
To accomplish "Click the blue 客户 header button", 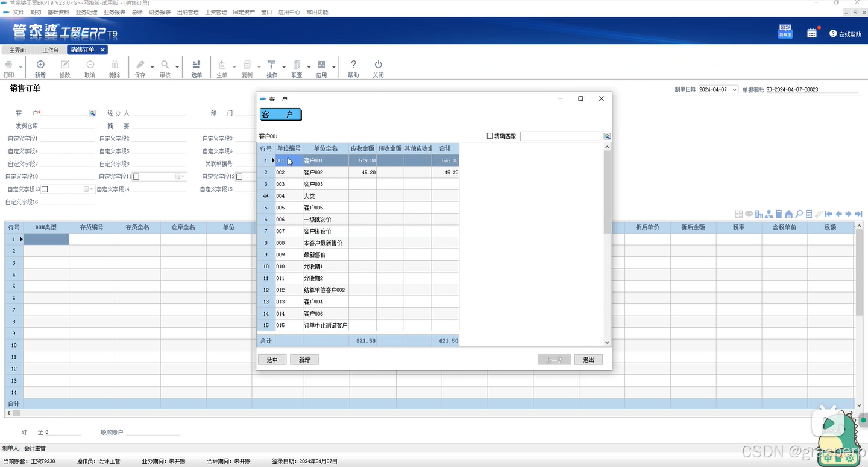I will [x=280, y=115].
